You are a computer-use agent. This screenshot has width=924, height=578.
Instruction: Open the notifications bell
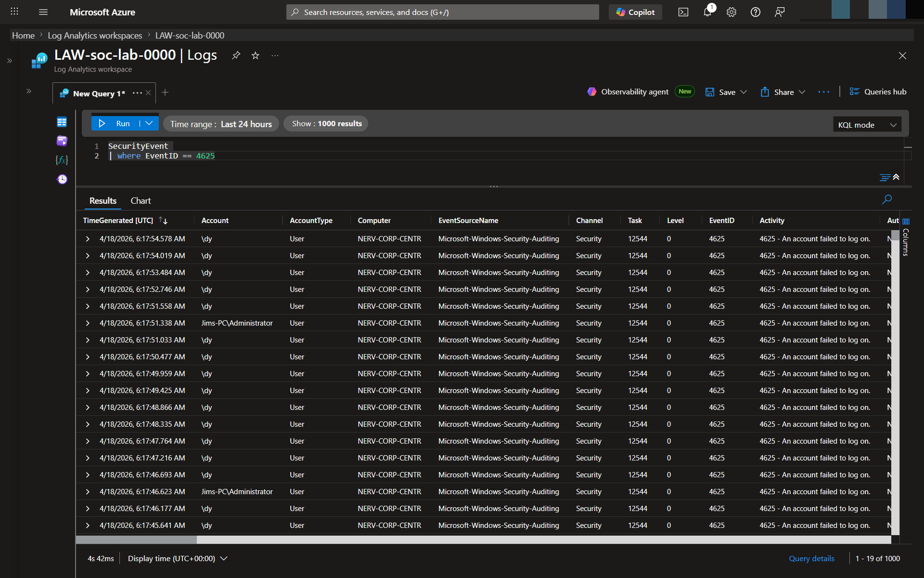(707, 12)
